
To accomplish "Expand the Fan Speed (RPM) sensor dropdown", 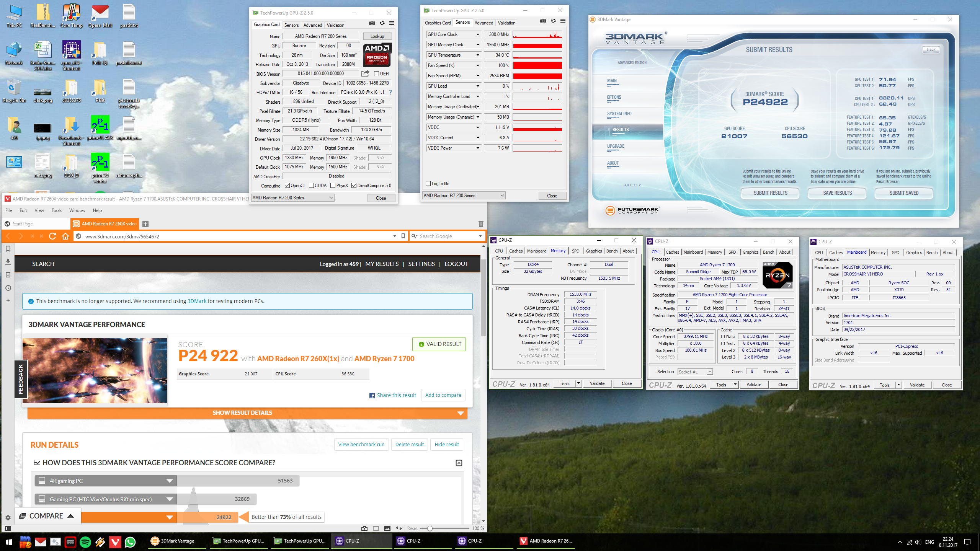I will click(478, 76).
